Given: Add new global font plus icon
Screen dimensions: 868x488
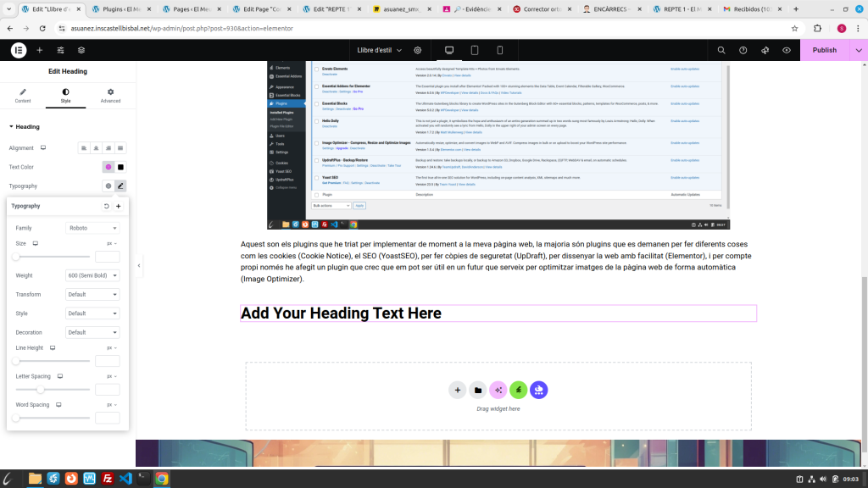Looking at the screenshot, I should [119, 206].
